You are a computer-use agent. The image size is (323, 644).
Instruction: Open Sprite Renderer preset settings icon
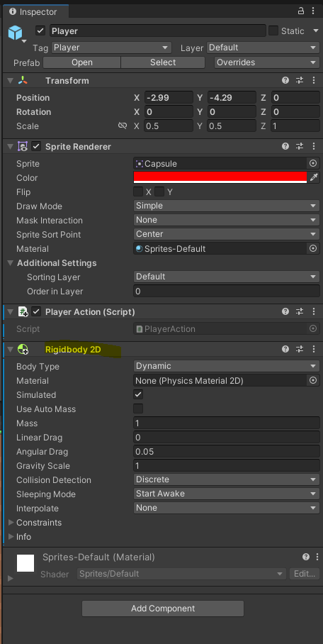tap(300, 146)
